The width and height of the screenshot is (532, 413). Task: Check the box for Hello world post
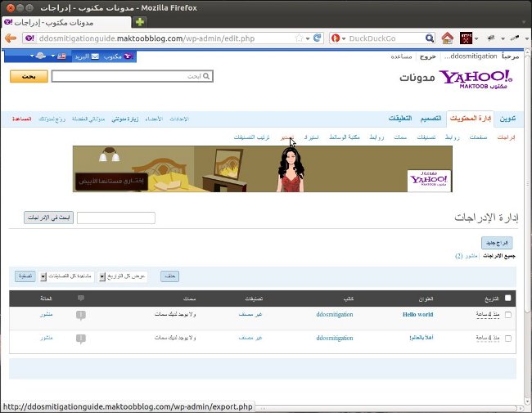(508, 315)
